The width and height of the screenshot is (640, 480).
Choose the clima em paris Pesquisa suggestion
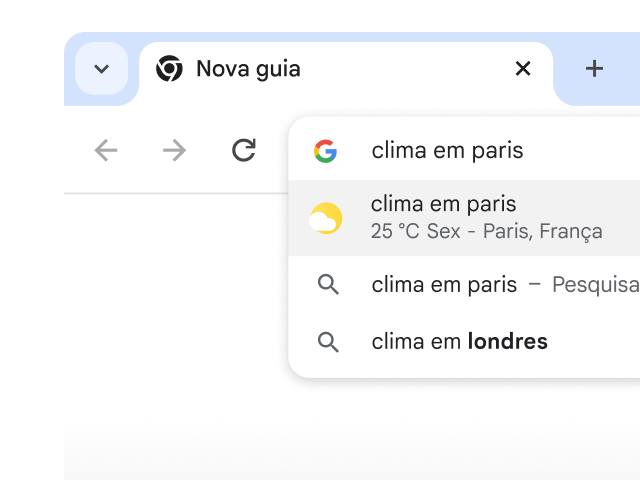point(444,285)
